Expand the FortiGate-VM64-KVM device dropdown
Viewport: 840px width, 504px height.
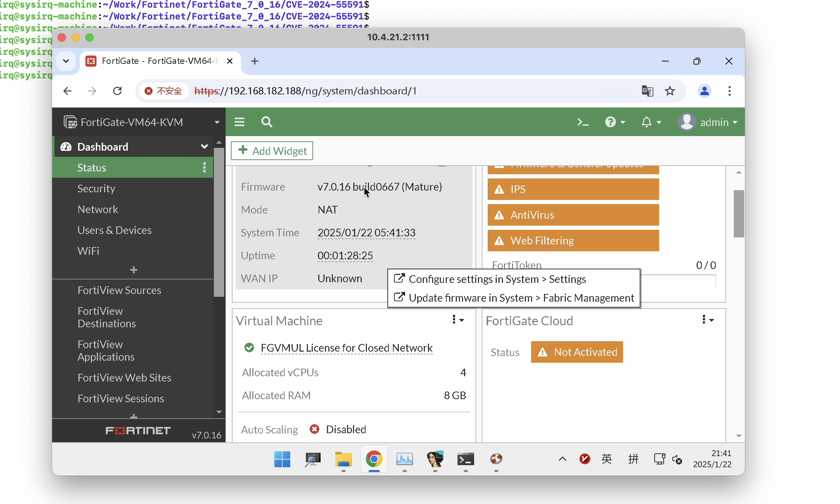217,122
